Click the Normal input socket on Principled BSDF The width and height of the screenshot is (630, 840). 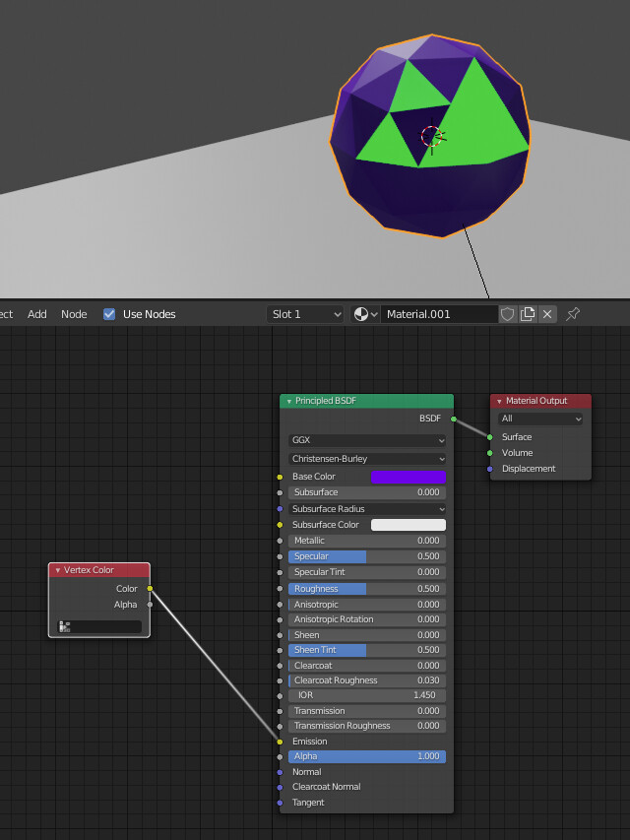pyautogui.click(x=280, y=772)
